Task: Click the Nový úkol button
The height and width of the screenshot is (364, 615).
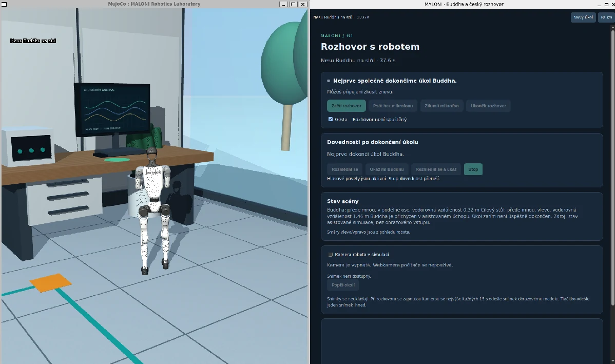Action: click(583, 17)
